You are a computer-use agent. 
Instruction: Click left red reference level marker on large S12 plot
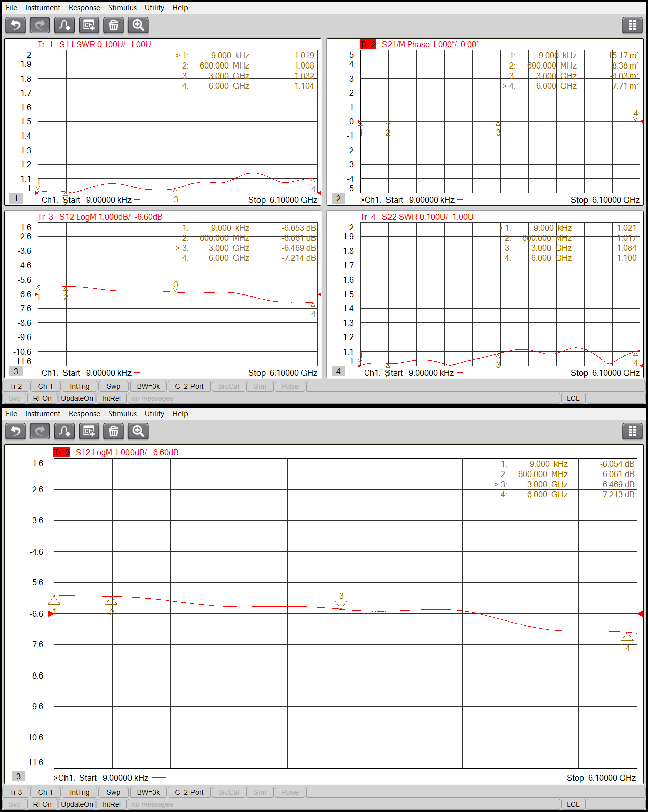tap(50, 614)
